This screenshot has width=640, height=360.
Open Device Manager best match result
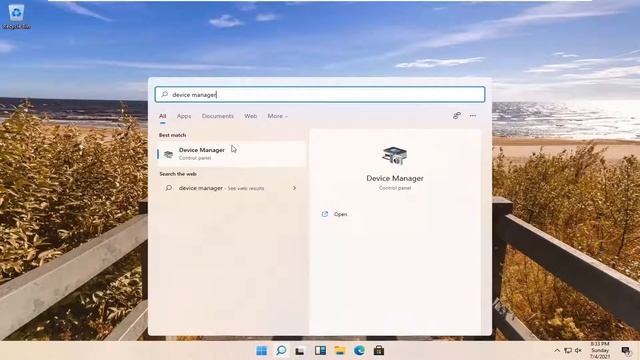(231, 154)
